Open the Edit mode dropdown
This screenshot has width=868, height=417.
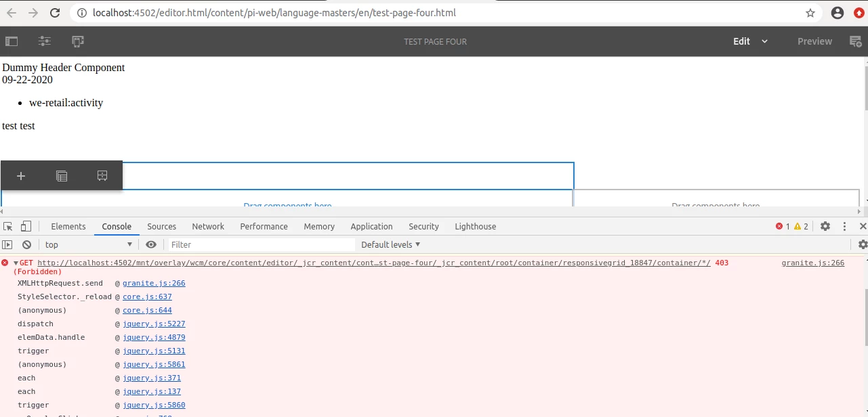coord(751,41)
